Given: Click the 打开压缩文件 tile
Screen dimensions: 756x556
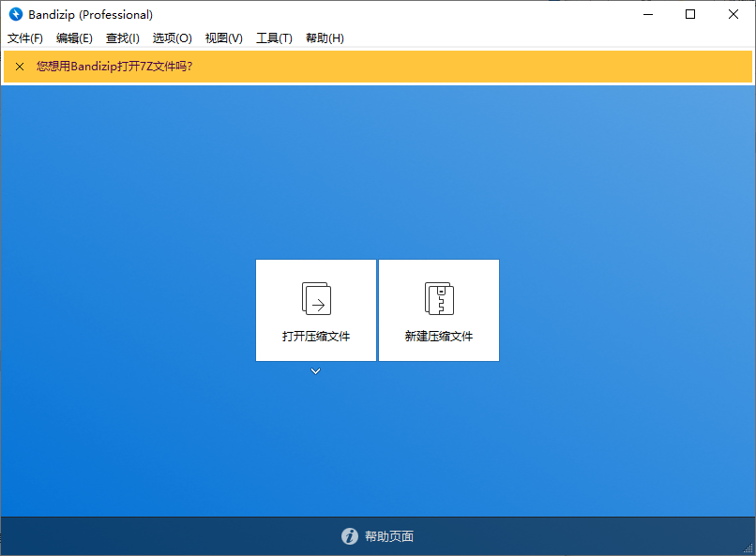Looking at the screenshot, I should click(316, 310).
